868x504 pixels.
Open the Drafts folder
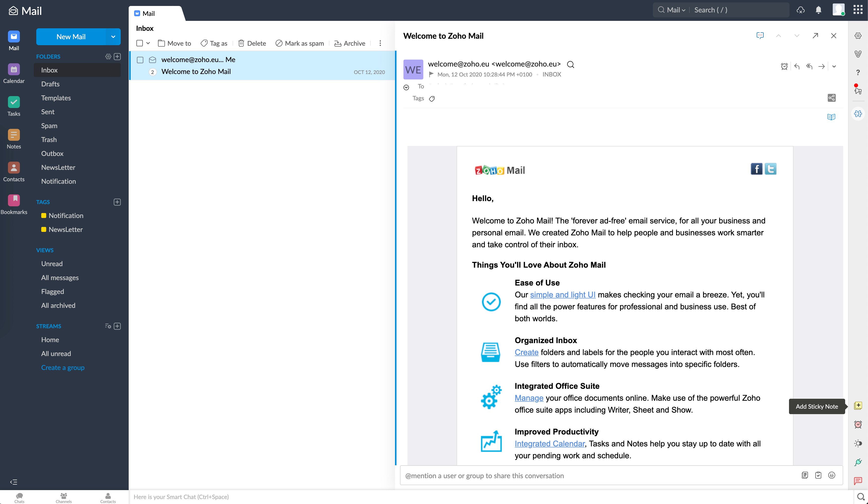tap(50, 84)
